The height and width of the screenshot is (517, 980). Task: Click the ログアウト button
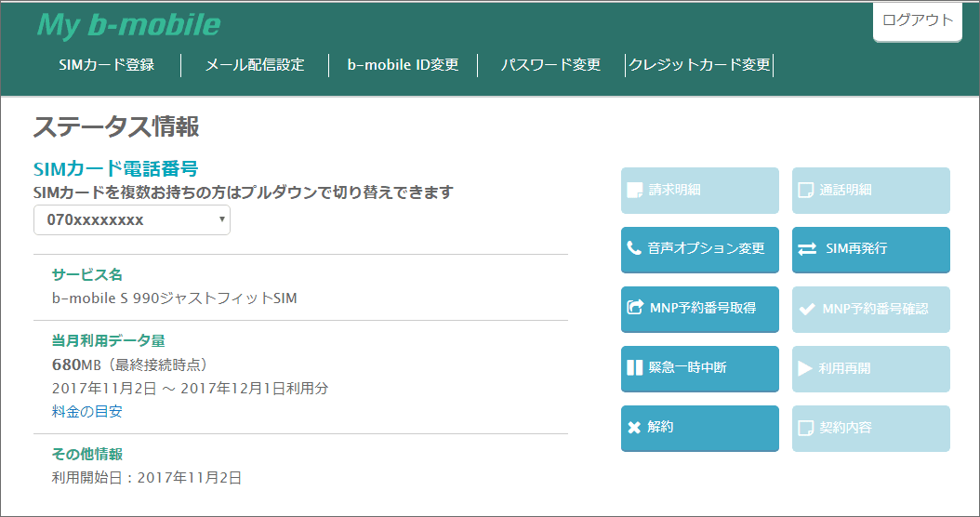click(x=918, y=20)
